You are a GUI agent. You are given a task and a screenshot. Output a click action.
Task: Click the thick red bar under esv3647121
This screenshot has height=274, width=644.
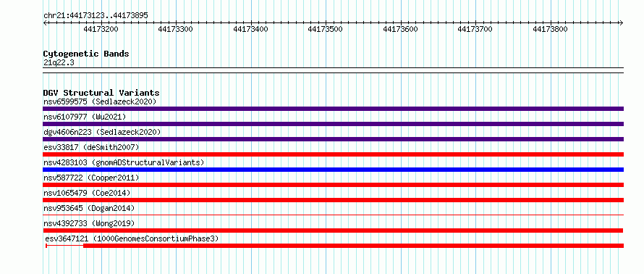pos(354,246)
